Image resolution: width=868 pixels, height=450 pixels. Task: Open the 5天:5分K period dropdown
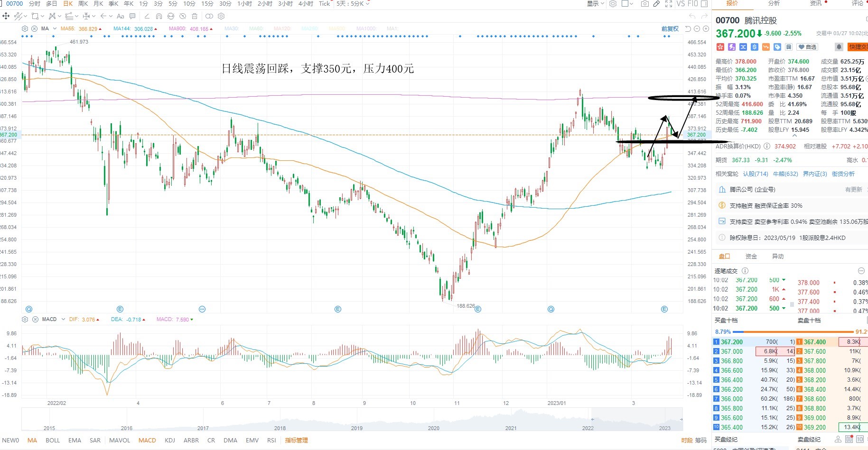click(x=353, y=4)
